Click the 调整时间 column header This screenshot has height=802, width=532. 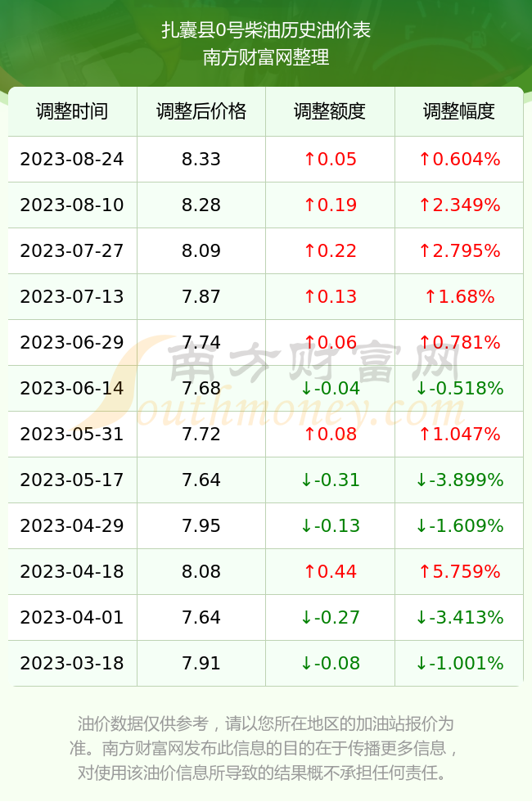(72, 111)
